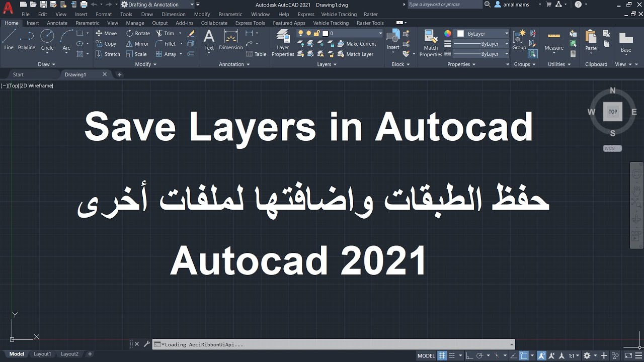This screenshot has width=644, height=362.
Task: Activate the Move command
Action: click(106, 33)
